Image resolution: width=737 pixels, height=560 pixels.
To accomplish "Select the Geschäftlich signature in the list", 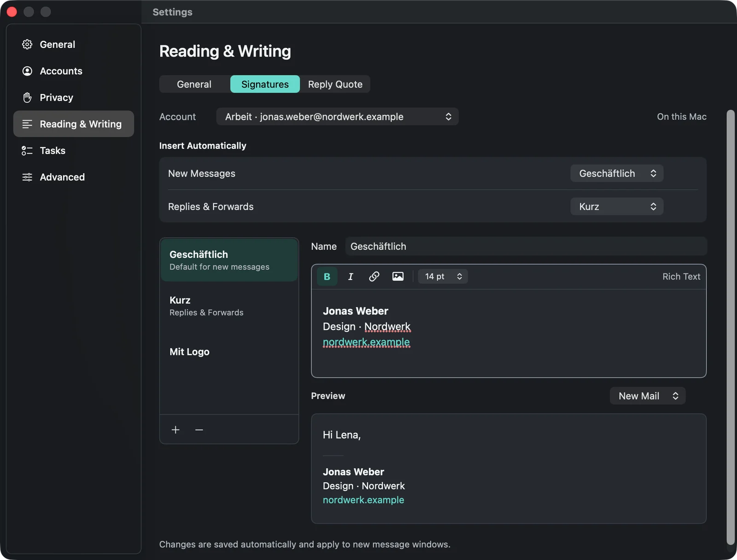I will 229,260.
